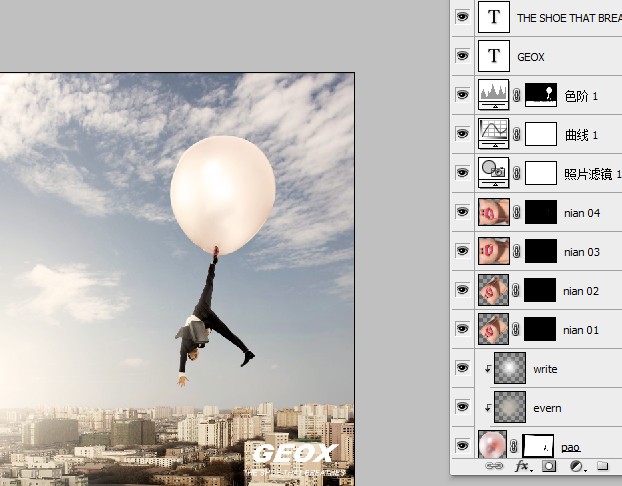This screenshot has width=622, height=486.
Task: Select the layer mask of 色阶 1
Action: (541, 94)
